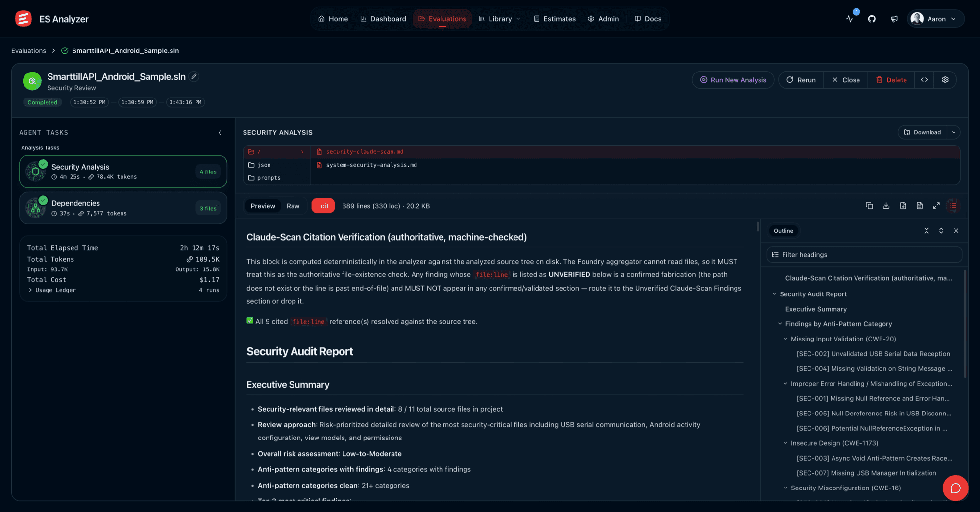
Task: Switch to Preview view tab
Action: click(263, 206)
